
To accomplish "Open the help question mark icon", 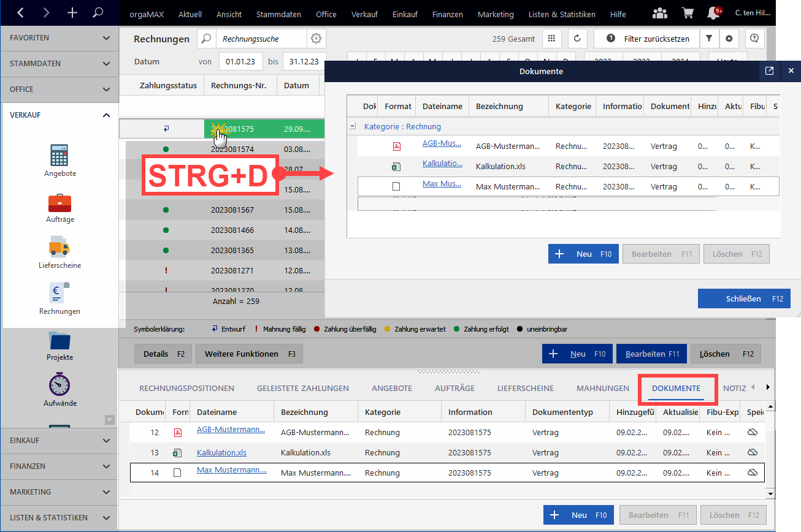I will coord(754,39).
